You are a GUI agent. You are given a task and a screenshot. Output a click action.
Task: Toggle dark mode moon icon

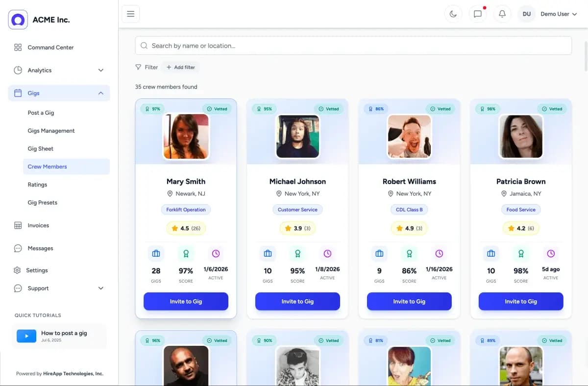(453, 14)
